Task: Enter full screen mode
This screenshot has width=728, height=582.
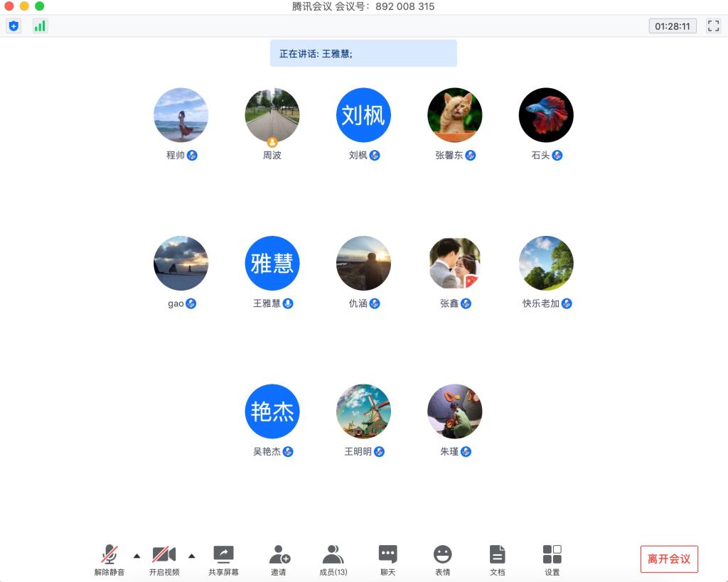Action: point(713,26)
